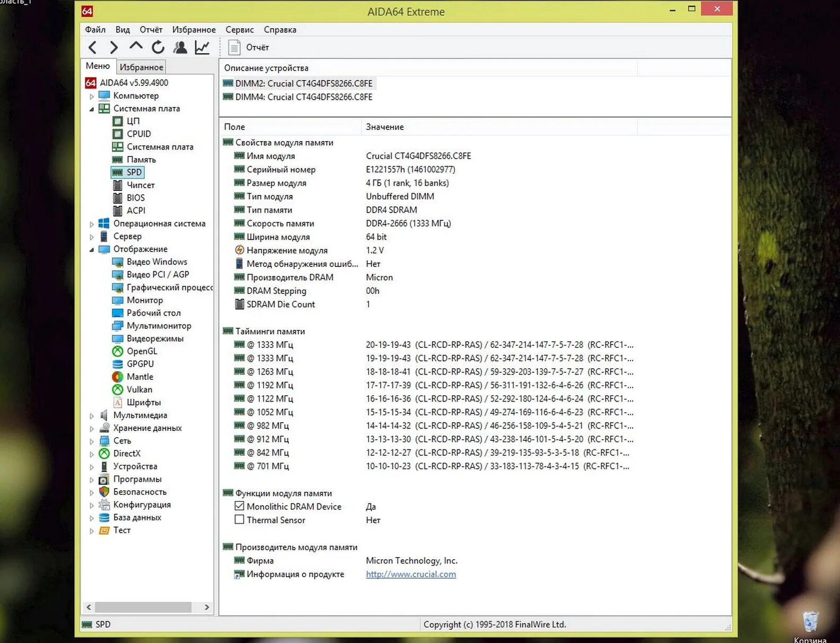Image resolution: width=840 pixels, height=643 pixels.
Task: Click the Vulkan icon in tree
Action: pyautogui.click(x=118, y=389)
